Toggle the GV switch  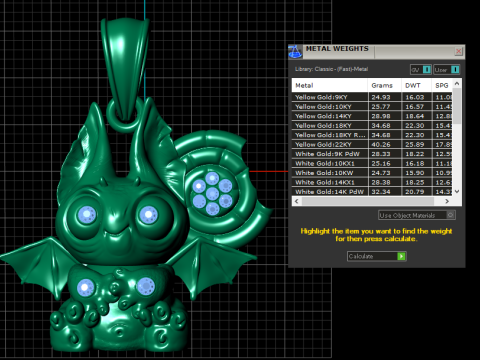[x=421, y=70]
